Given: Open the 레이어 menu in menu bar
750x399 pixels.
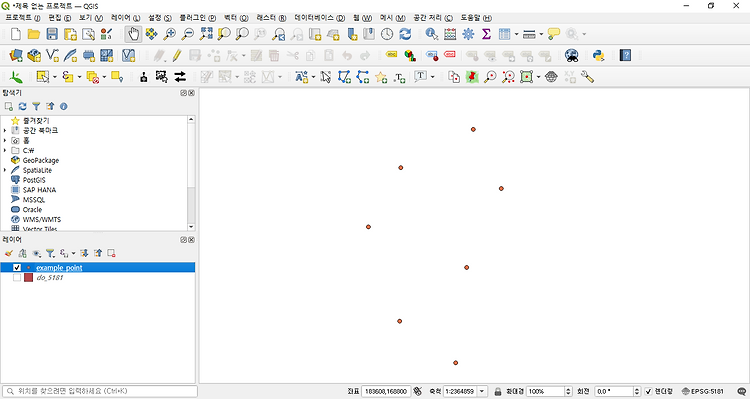Looking at the screenshot, I should (x=125, y=18).
